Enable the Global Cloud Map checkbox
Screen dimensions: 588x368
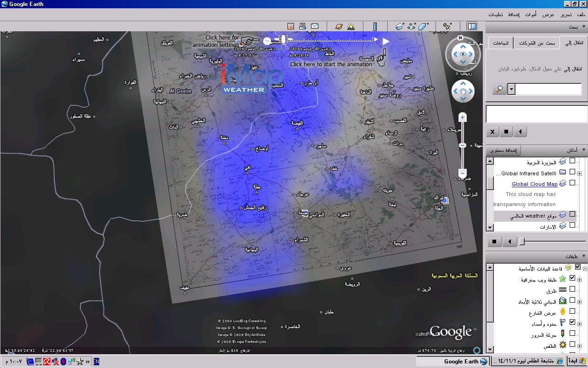coord(572,183)
